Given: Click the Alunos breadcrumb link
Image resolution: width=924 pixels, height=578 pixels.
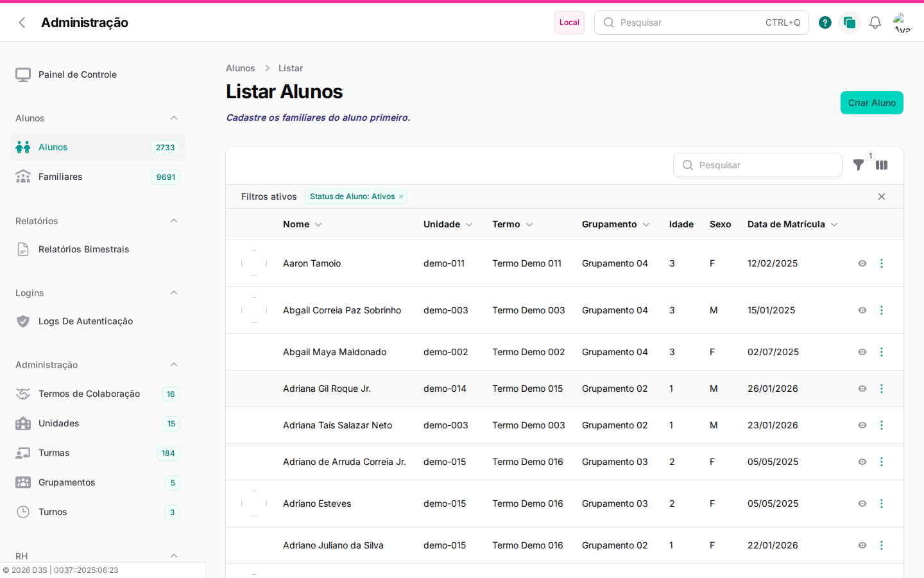Looking at the screenshot, I should 241,68.
